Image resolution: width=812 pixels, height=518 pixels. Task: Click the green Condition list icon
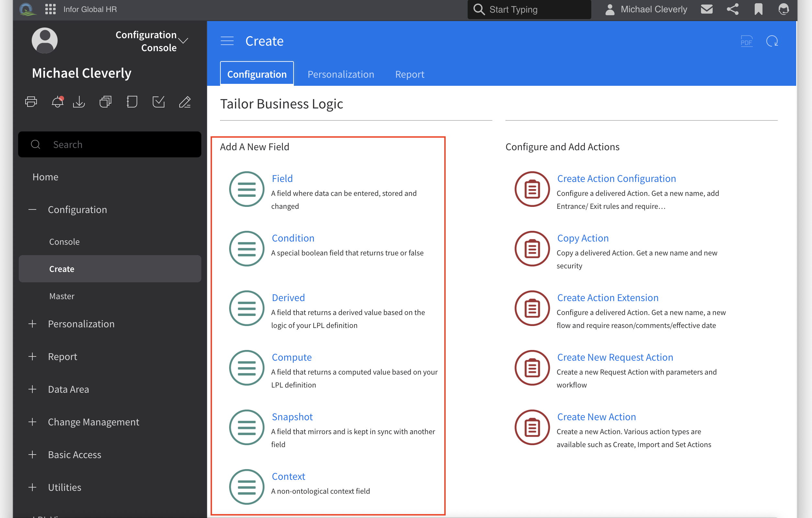(247, 249)
